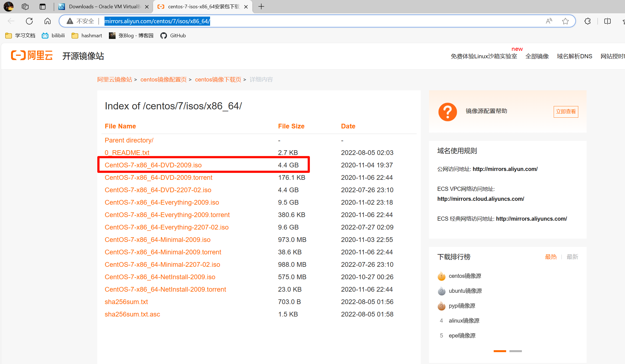The height and width of the screenshot is (364, 625).
Task: Switch ranking to 最热 tab
Action: point(551,257)
